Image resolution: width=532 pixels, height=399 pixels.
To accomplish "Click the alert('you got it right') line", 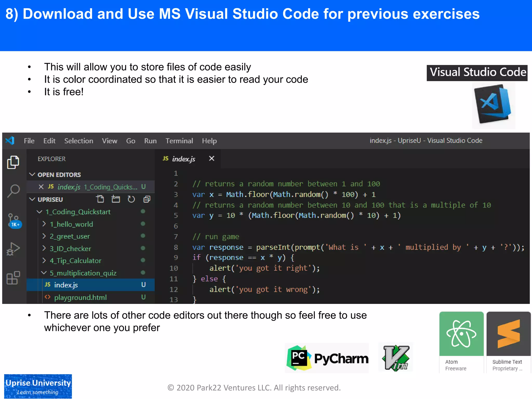I will tap(264, 268).
